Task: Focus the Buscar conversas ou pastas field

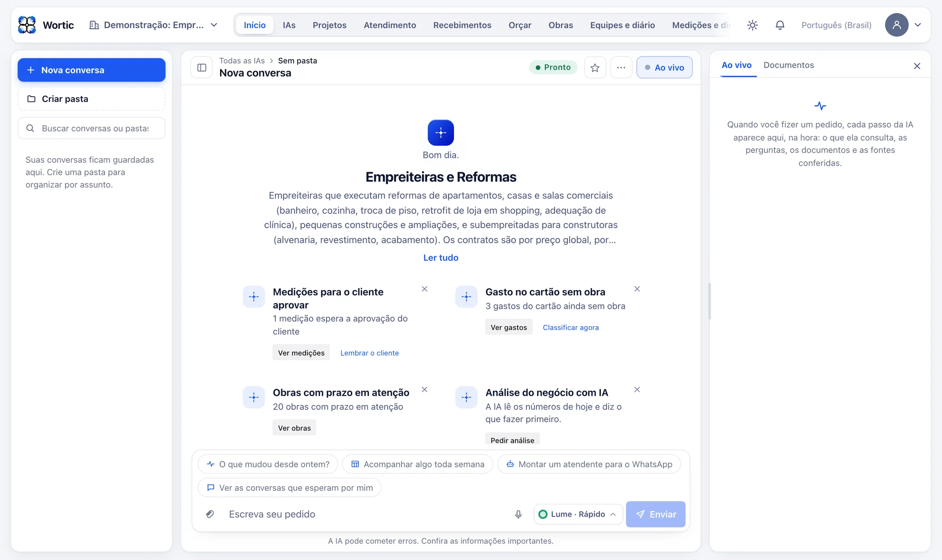Action: [x=91, y=128]
